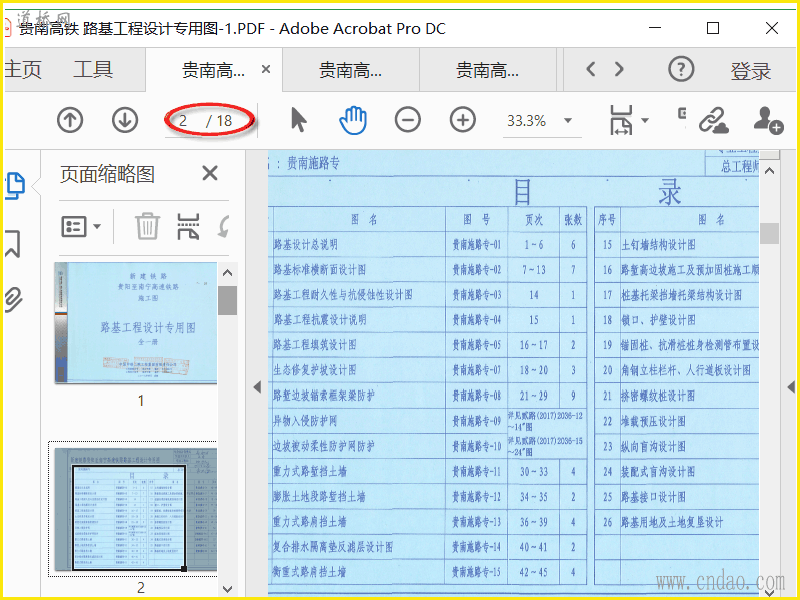
Task: Click thumbnails panel scroll down arrow
Action: 228,589
